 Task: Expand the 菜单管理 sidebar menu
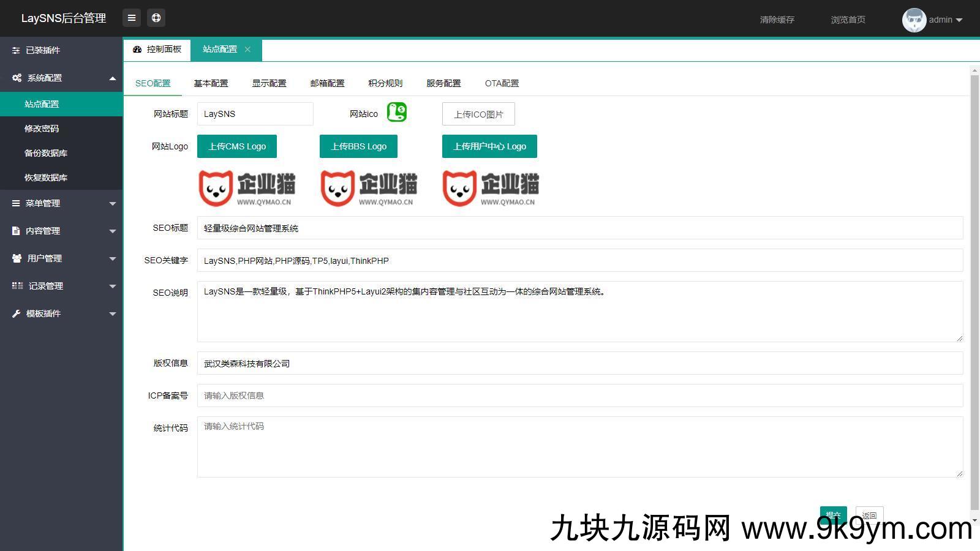61,203
